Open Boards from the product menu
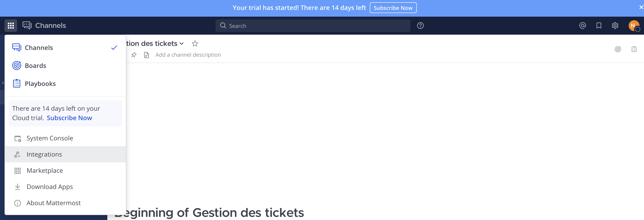644x220 pixels. (35, 65)
